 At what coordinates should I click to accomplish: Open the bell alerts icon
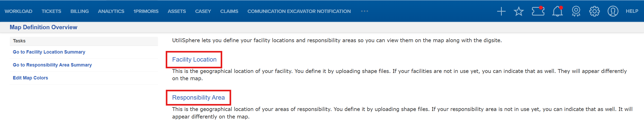557,11
